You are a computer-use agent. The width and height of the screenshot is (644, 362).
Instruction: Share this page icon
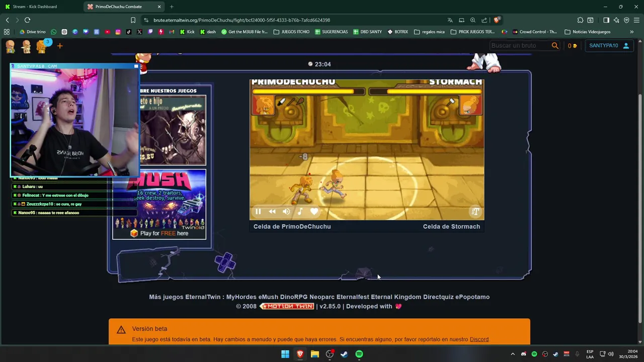click(x=484, y=20)
